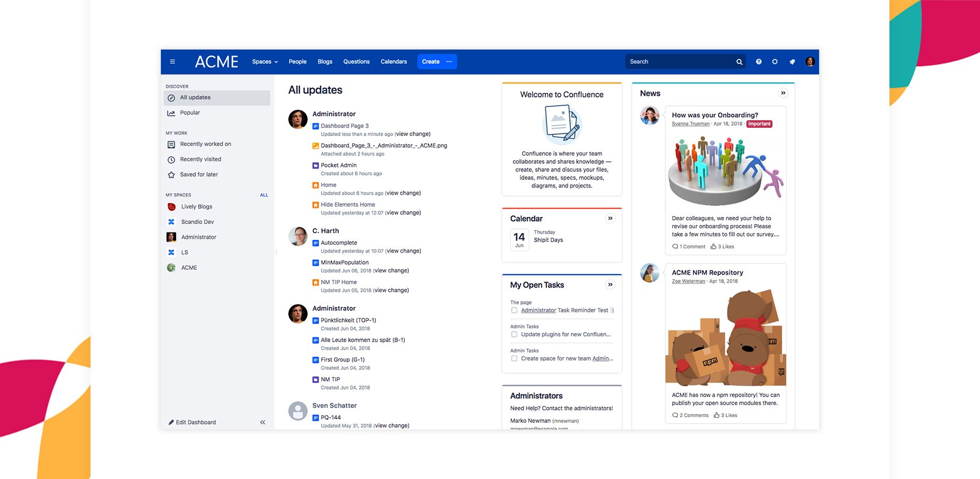980x479 pixels.
Task: Click the ACME space globe icon
Action: point(171,268)
